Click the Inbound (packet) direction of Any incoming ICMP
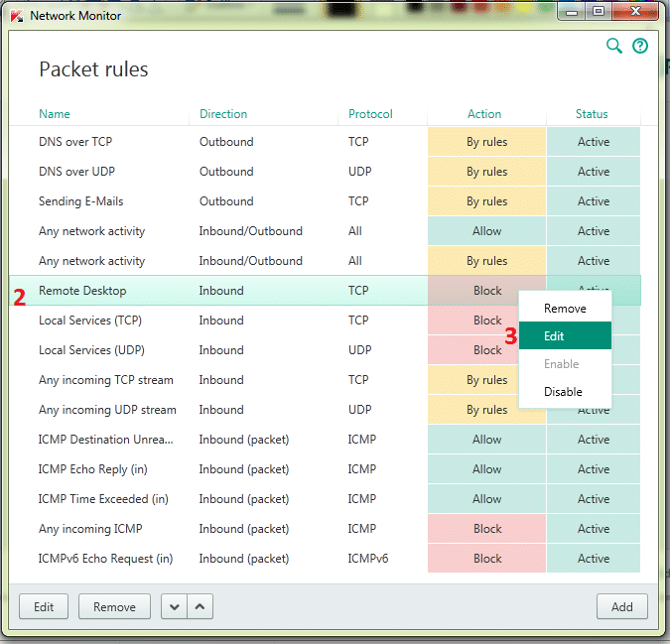670x644 pixels. [x=244, y=529]
